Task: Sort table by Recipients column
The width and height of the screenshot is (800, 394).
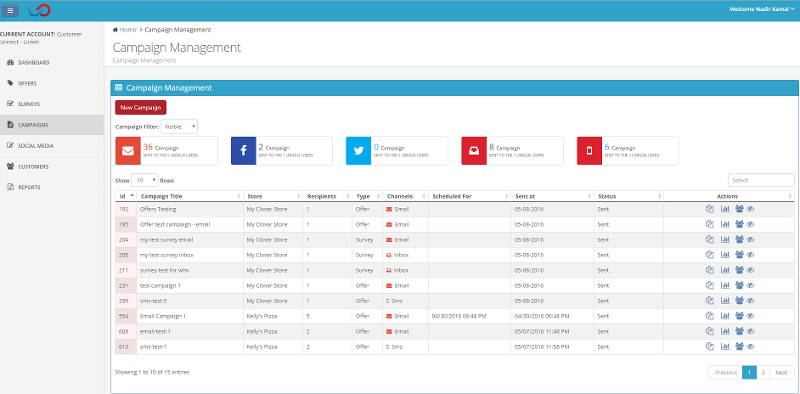Action: (x=328, y=196)
